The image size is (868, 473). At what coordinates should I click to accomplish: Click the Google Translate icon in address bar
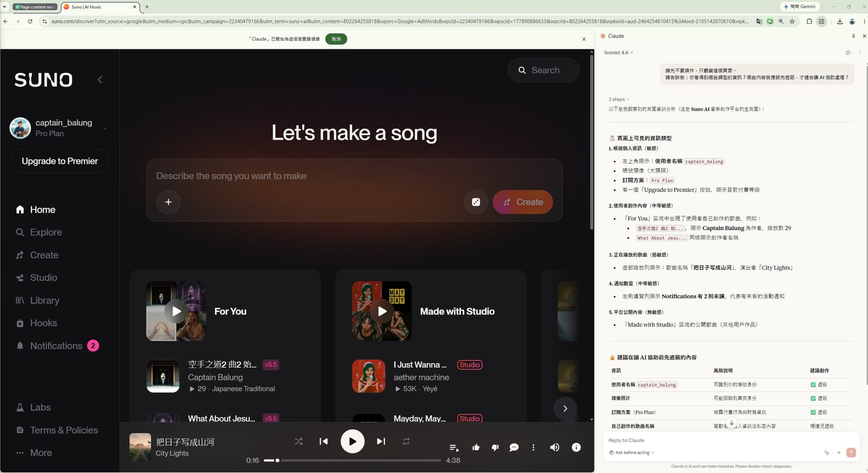coord(759,21)
